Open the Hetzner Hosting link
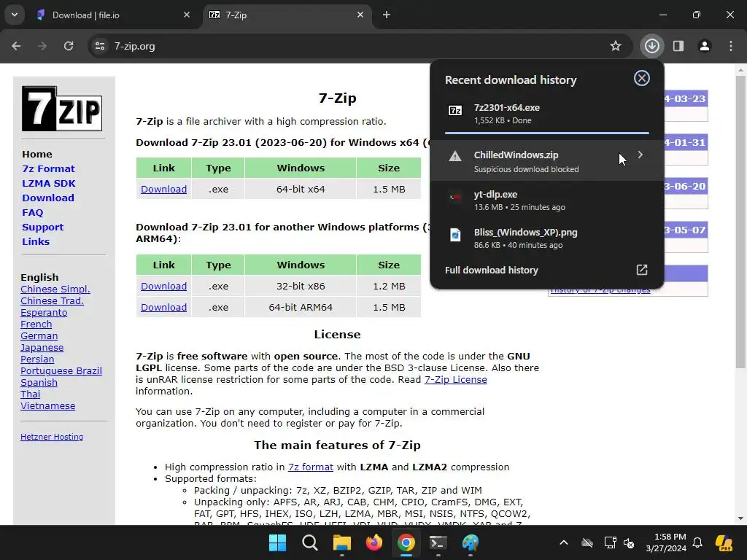 click(52, 437)
